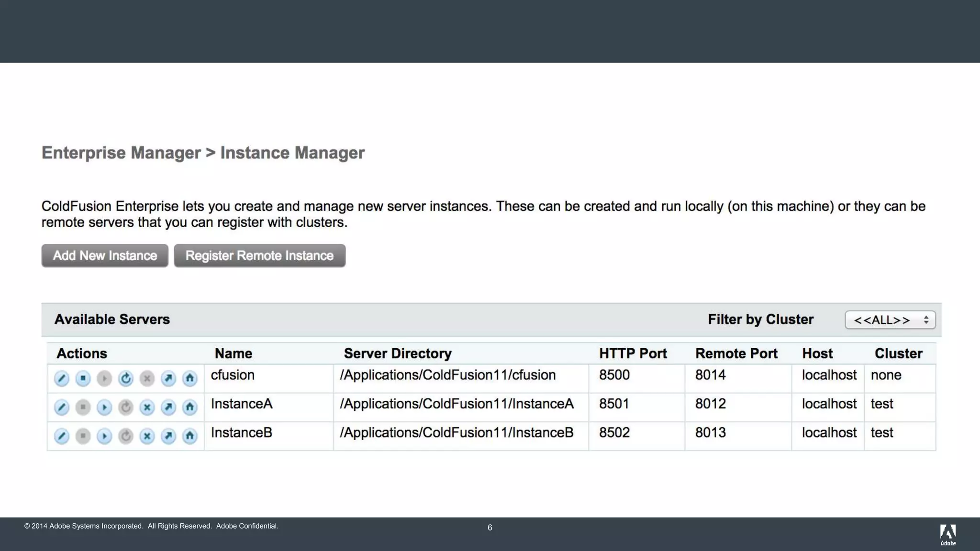Click the Add New Instance button
This screenshot has width=980, height=551.
point(105,256)
